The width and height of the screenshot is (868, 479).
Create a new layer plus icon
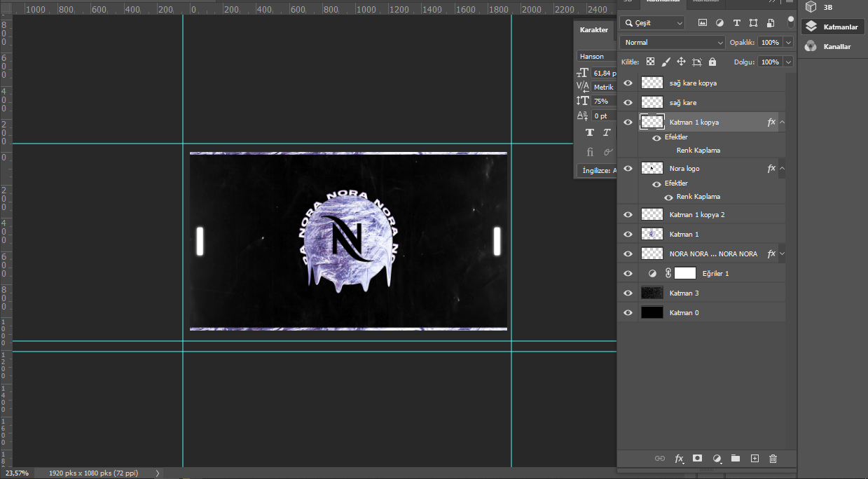pyautogui.click(x=755, y=458)
